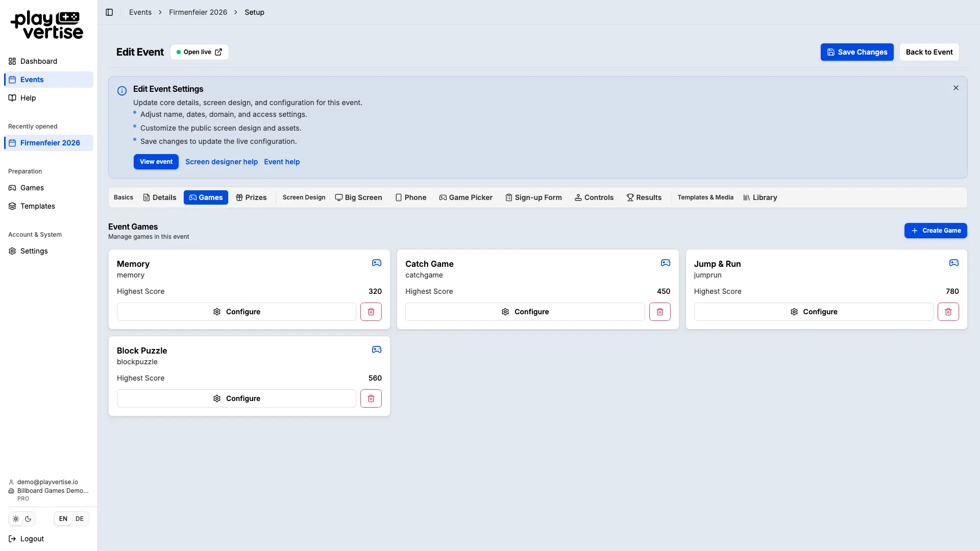Click the Jump & Run score 780
This screenshot has width=980, height=551.
pos(952,291)
